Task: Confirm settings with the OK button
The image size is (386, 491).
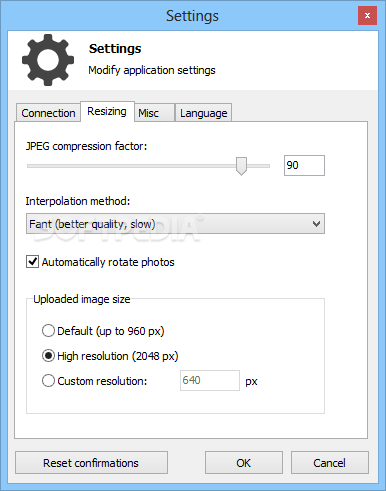Action: (x=244, y=463)
